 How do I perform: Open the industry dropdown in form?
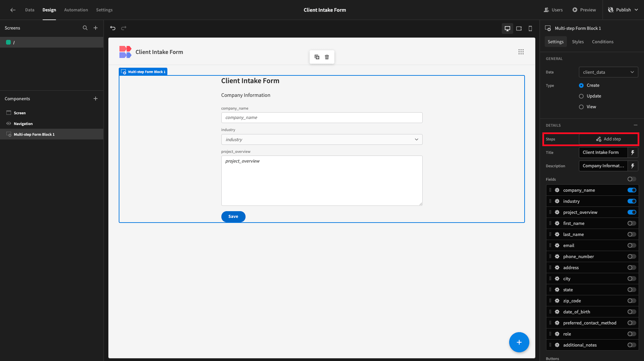point(322,139)
